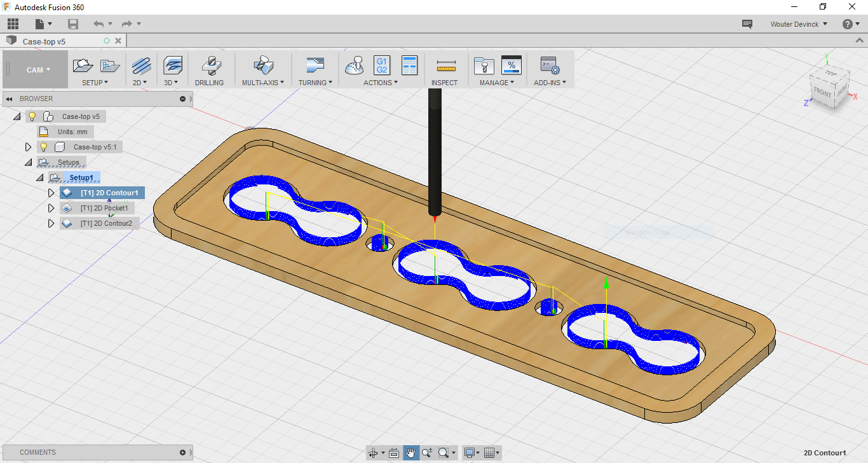Open the Wouter Devinck account menu

click(799, 24)
